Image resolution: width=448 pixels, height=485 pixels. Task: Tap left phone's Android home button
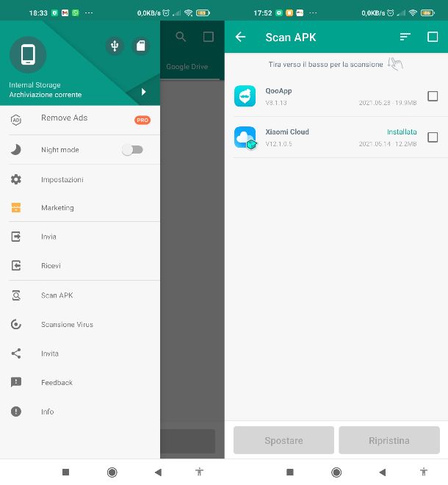(x=112, y=473)
